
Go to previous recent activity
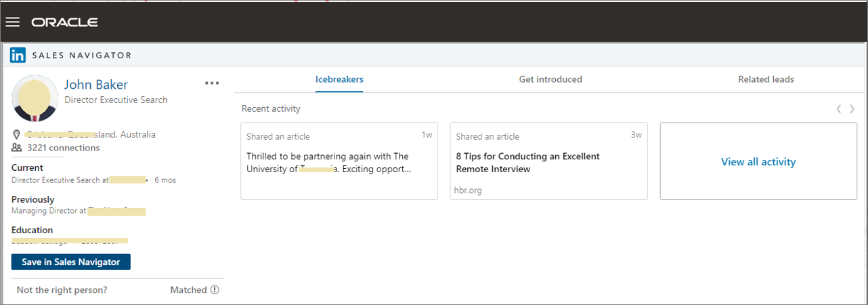click(x=839, y=108)
